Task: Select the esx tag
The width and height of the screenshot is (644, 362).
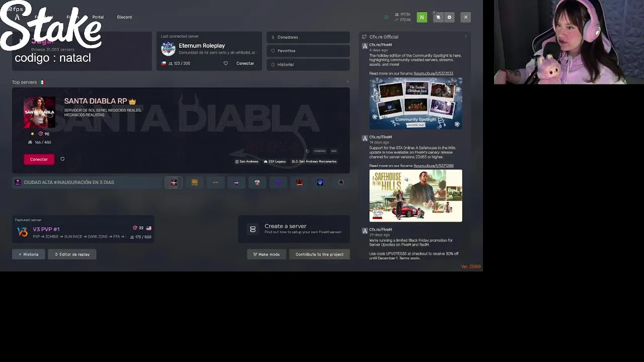Action: [x=334, y=151]
